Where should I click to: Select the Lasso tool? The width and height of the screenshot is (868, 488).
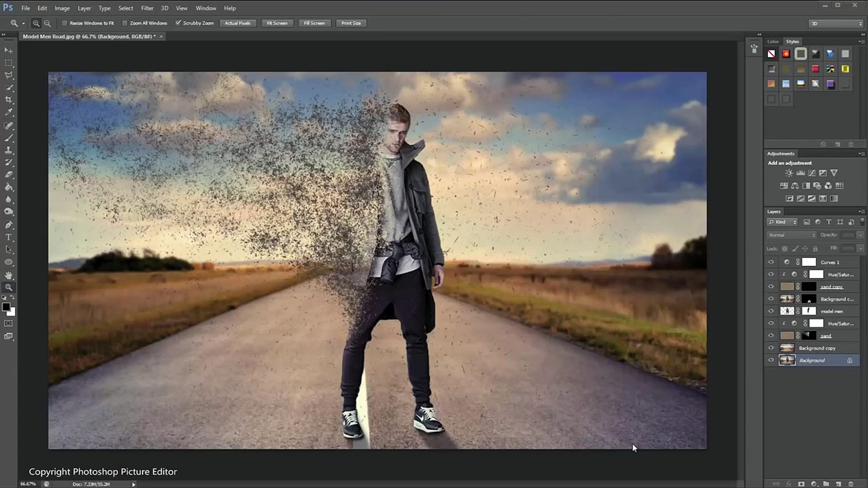[9, 75]
